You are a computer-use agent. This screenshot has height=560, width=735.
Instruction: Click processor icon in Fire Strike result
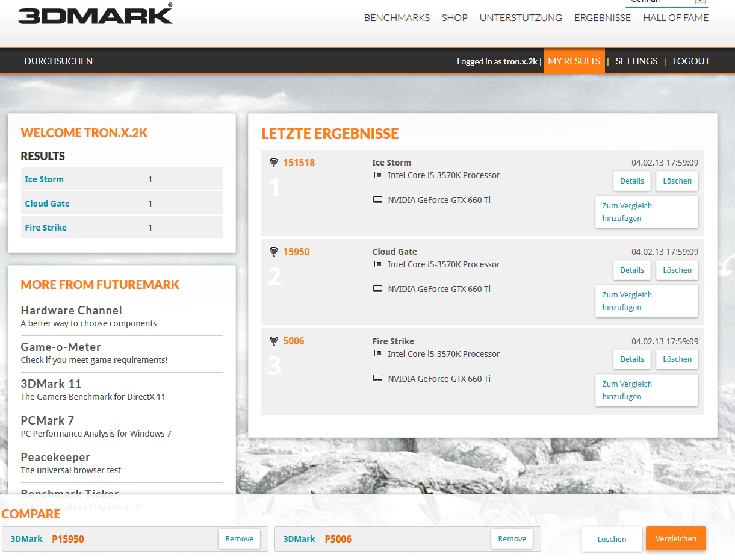378,354
